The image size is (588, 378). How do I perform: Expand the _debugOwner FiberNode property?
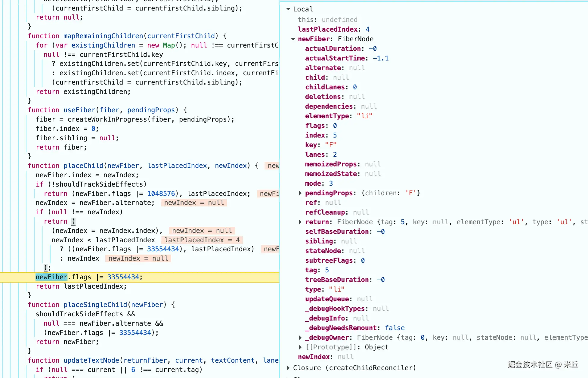[x=300, y=338]
